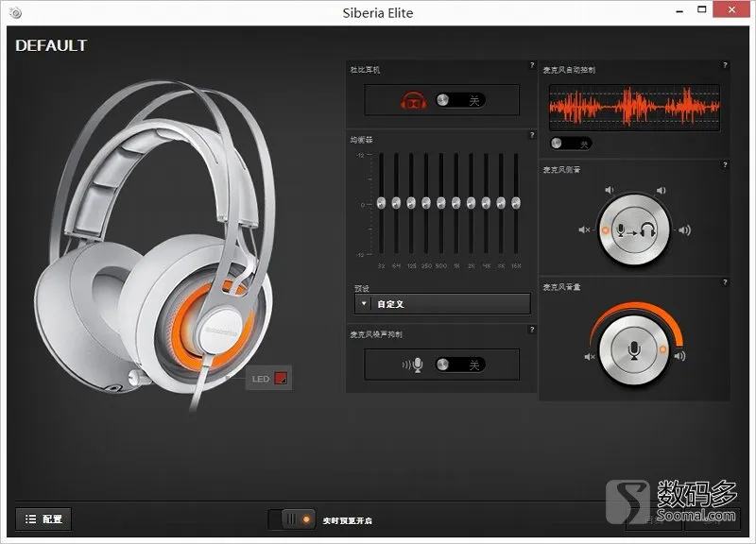Open help for the Dolby headphone panel
Image resolution: width=756 pixels, height=544 pixels.
pos(532,65)
